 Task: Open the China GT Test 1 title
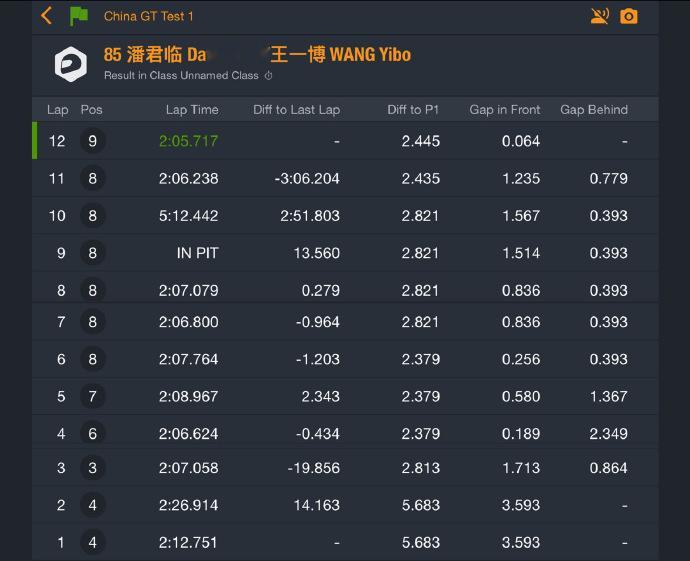pos(148,16)
